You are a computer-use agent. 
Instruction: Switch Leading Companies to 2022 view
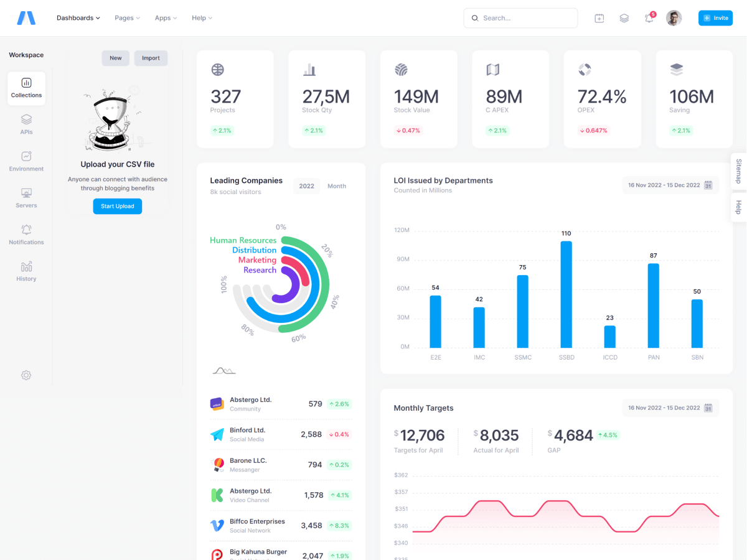pos(306,186)
